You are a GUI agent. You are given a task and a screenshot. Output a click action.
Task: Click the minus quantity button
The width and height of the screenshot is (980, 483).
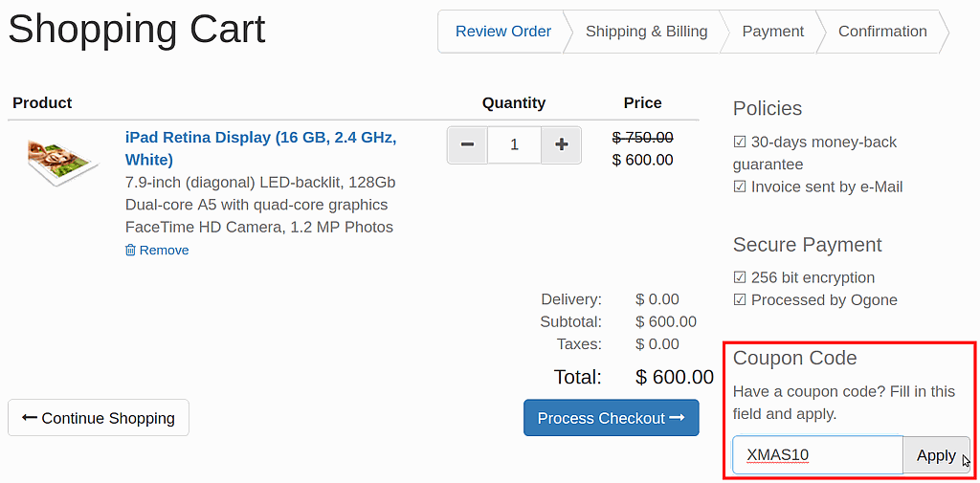(x=467, y=144)
